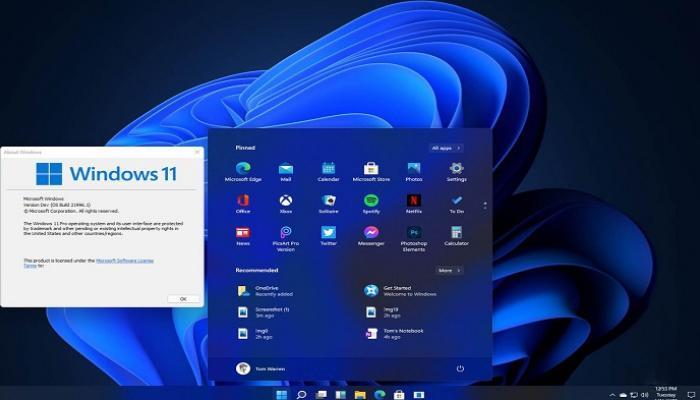Open Microsoft Edge from pinned apps
This screenshot has height=400, width=700.
(x=242, y=169)
